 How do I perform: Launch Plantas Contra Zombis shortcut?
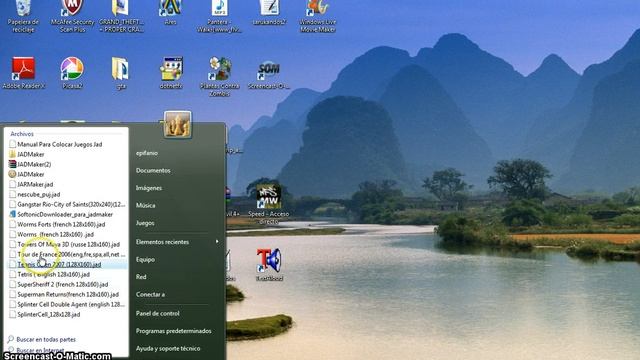(x=220, y=76)
